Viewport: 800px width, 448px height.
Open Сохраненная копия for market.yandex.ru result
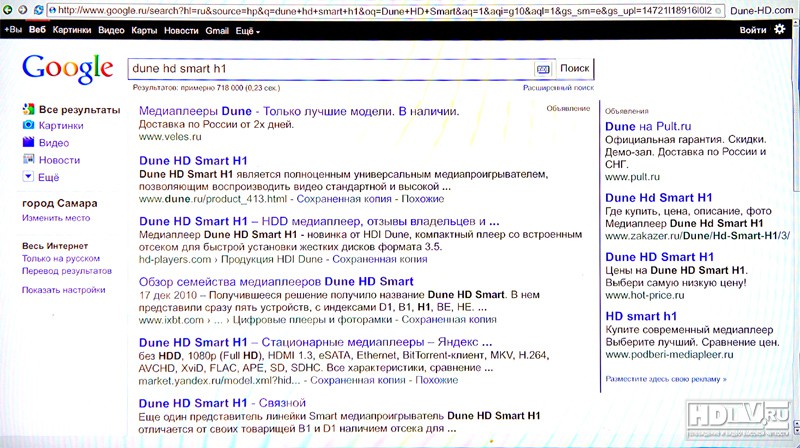(x=358, y=380)
